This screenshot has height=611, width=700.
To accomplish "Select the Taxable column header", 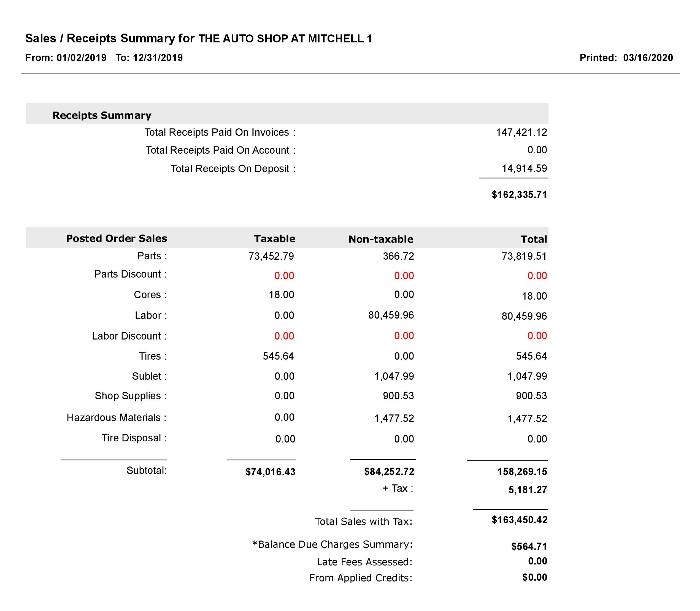I will pos(275,239).
